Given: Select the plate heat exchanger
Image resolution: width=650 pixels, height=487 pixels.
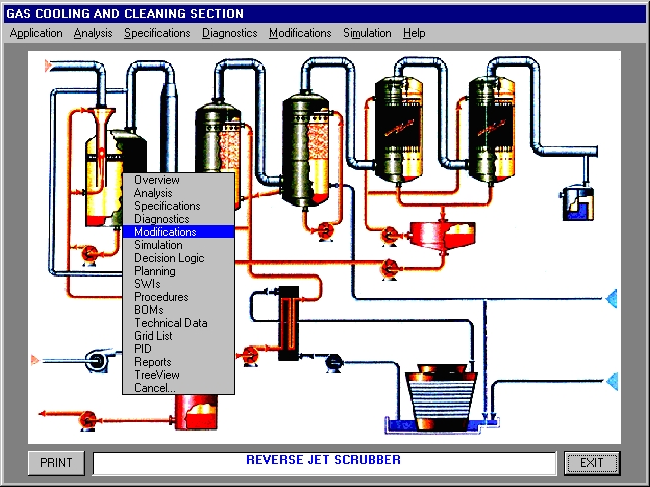Looking at the screenshot, I should click(x=289, y=323).
